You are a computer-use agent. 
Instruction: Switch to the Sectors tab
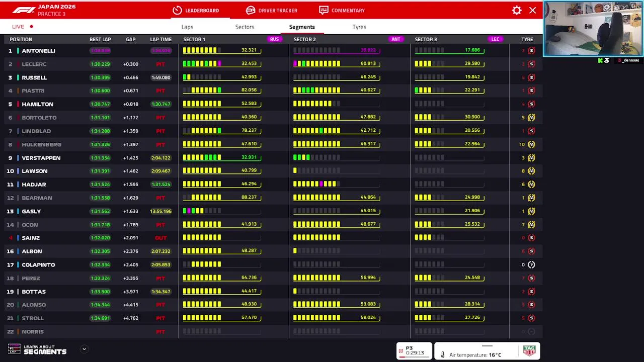pyautogui.click(x=245, y=27)
